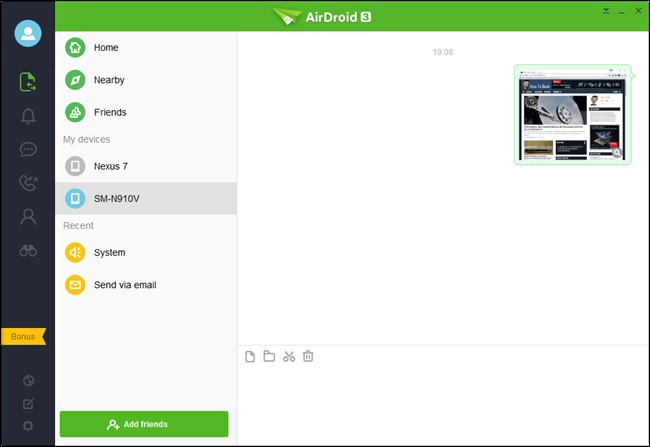Screen dimensions: 650x447
Task: Click the yellow Bonus ribbon
Action: pos(23,336)
